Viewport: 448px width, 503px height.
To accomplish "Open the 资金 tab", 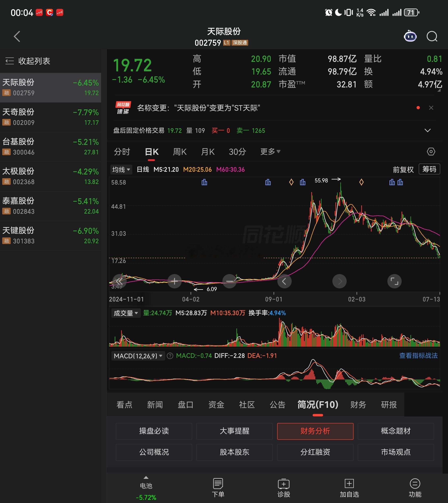I will [x=216, y=404].
